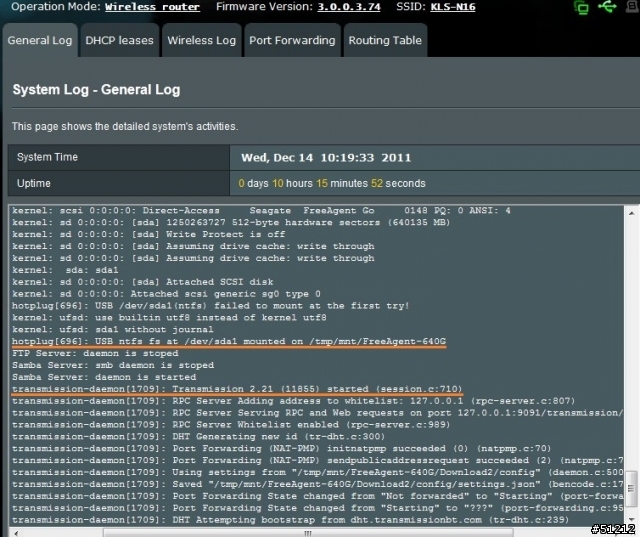Show the Routing Table tab
This screenshot has width=640, height=537.
point(385,41)
